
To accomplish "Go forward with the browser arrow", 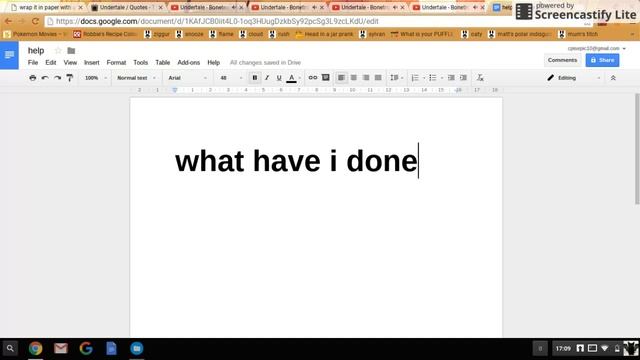I will pyautogui.click(x=21, y=21).
